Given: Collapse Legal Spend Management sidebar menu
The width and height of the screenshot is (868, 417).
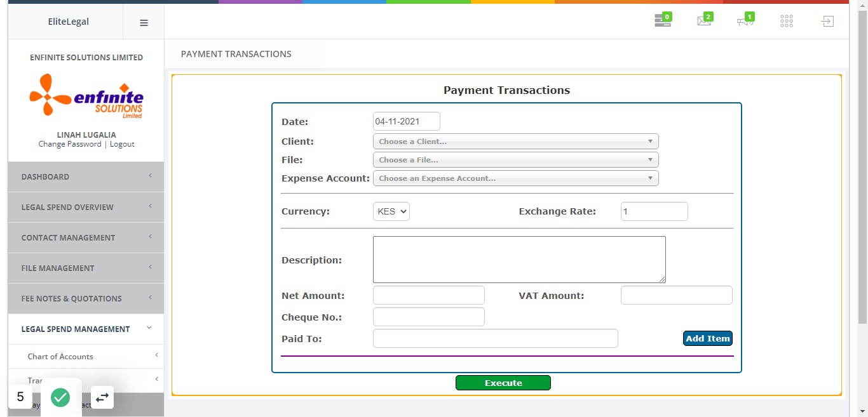Looking at the screenshot, I should pyautogui.click(x=86, y=329).
